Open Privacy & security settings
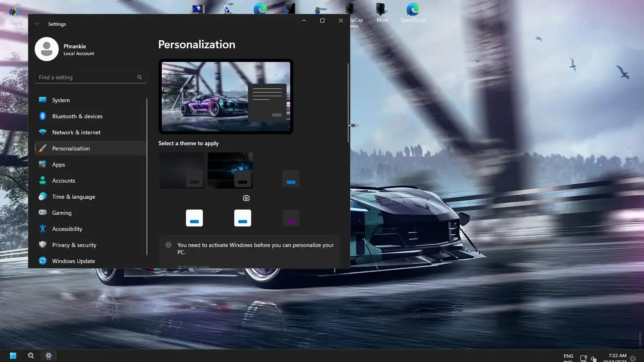 click(91, 245)
